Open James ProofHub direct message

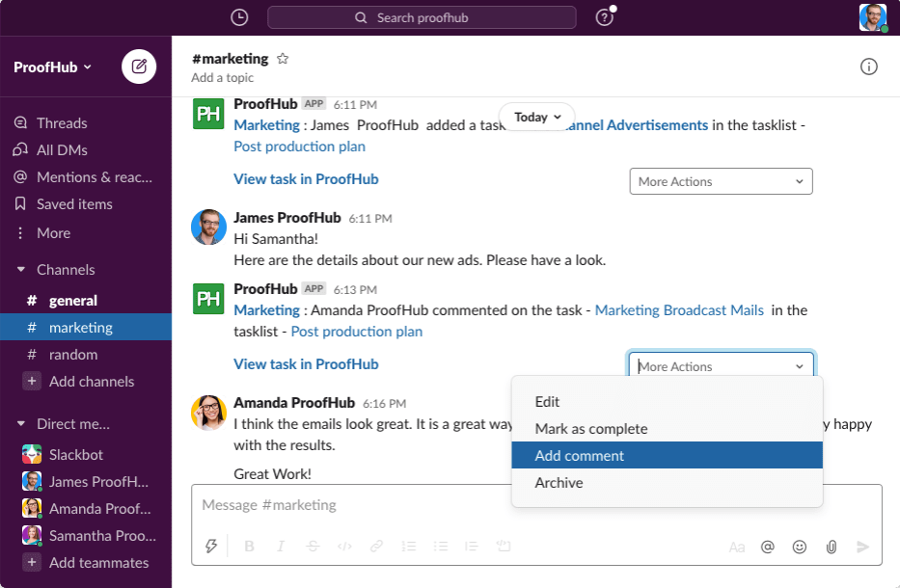coord(86,481)
